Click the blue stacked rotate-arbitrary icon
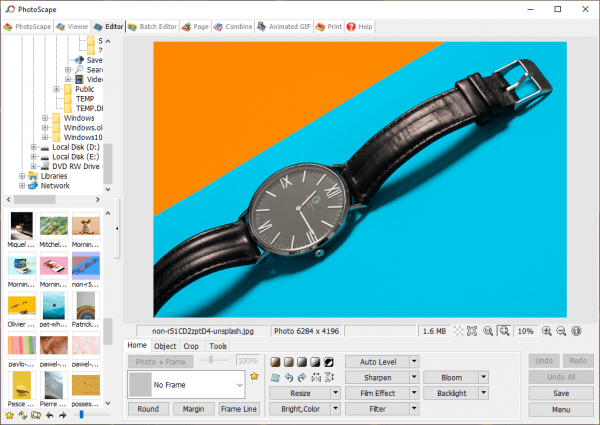Image resolution: width=600 pixels, height=425 pixels. coord(275,378)
